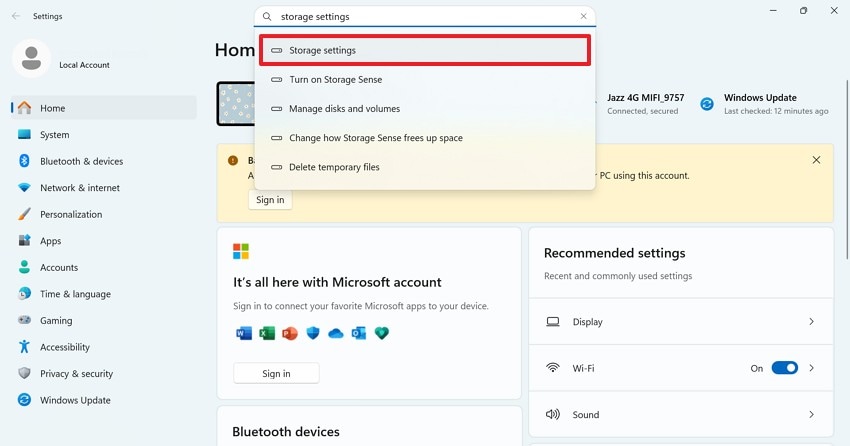Open Wi-Fi details via its chevron
The image size is (850, 446).
pyautogui.click(x=812, y=368)
